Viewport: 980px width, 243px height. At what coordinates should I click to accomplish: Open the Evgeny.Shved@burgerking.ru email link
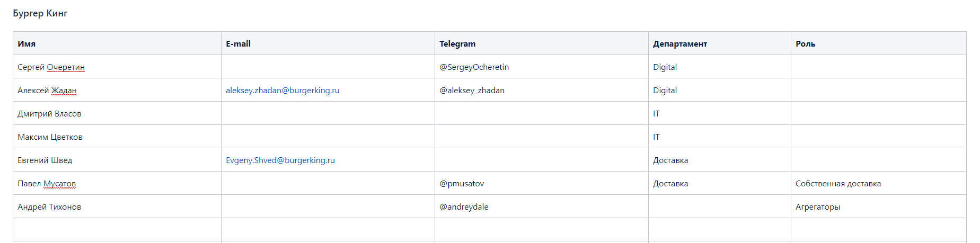click(280, 160)
